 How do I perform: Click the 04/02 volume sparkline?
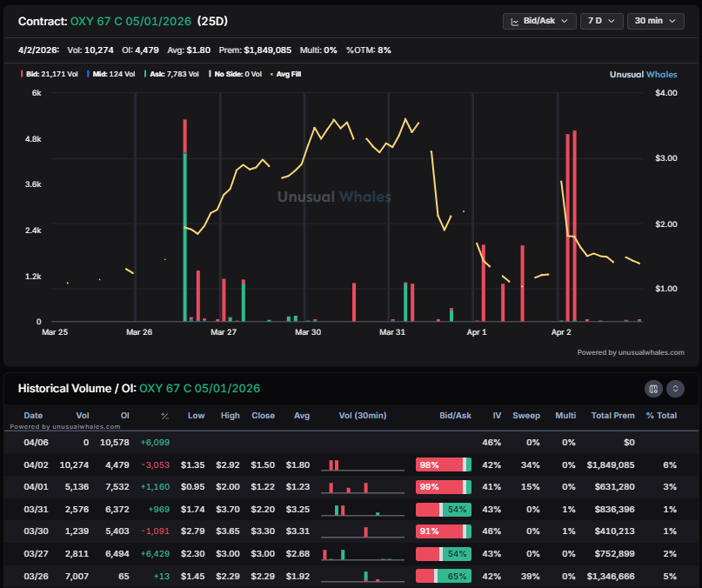coord(363,464)
